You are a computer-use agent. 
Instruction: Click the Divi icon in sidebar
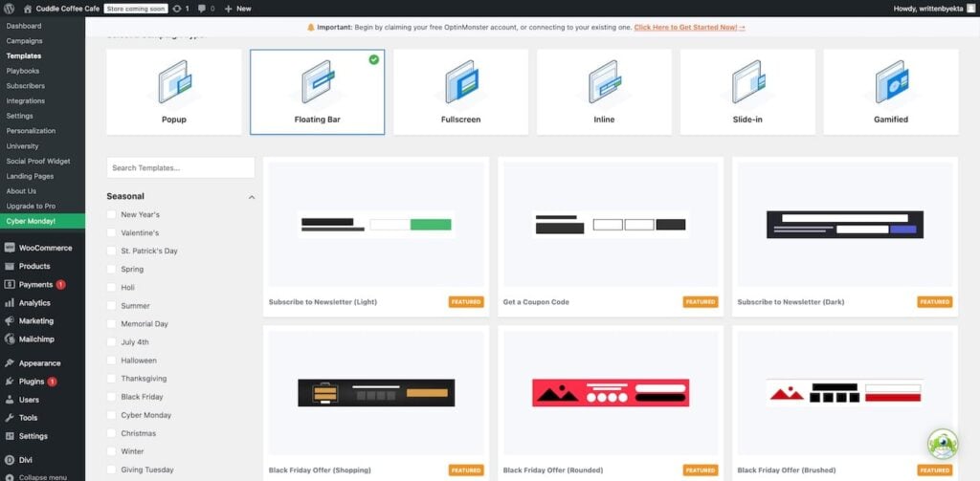tap(10, 460)
